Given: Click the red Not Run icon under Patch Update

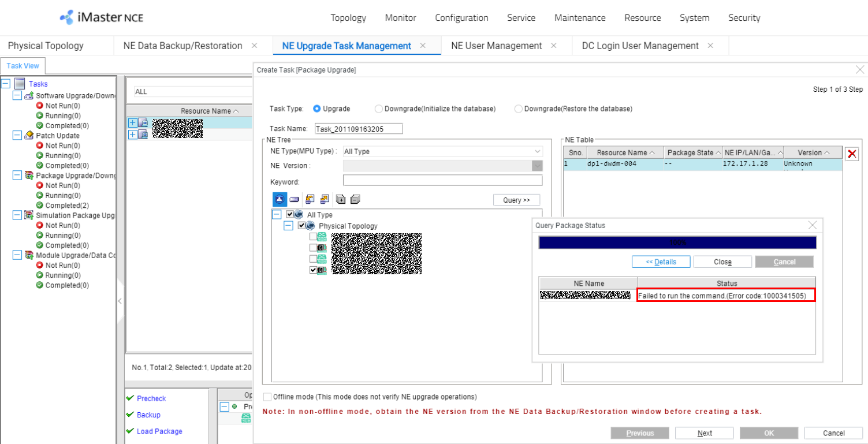Looking at the screenshot, I should [x=40, y=145].
